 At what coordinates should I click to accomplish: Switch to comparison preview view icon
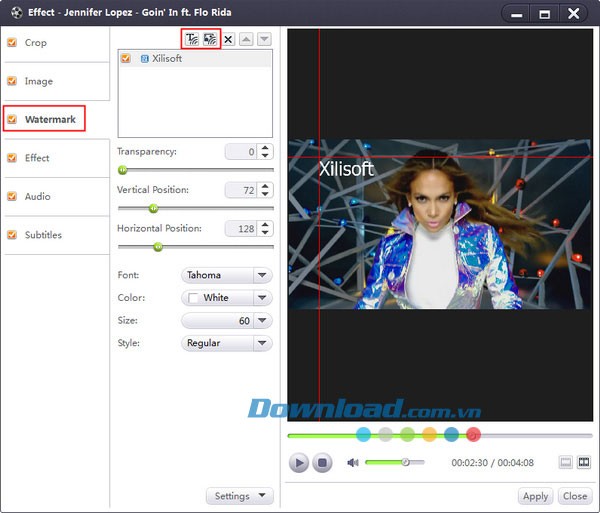(x=584, y=462)
